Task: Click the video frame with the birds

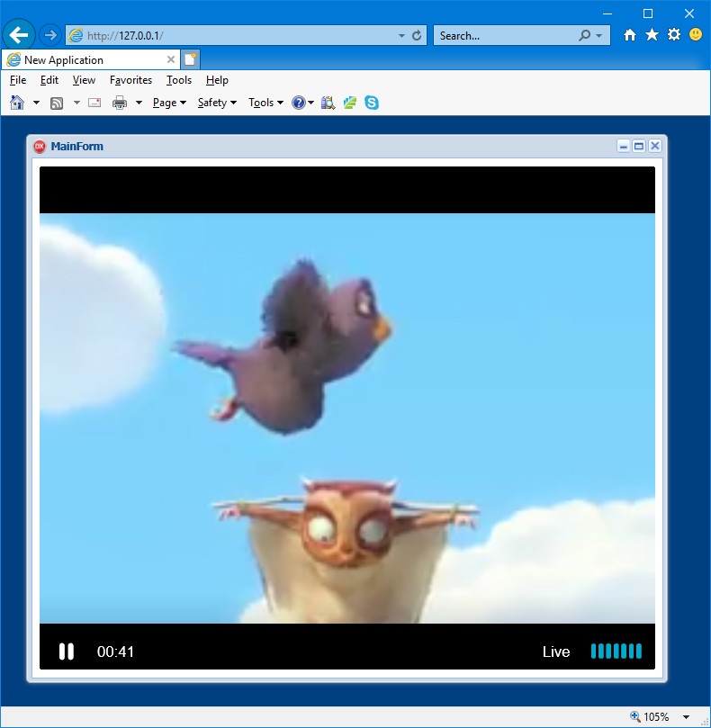Action: pyautogui.click(x=347, y=418)
